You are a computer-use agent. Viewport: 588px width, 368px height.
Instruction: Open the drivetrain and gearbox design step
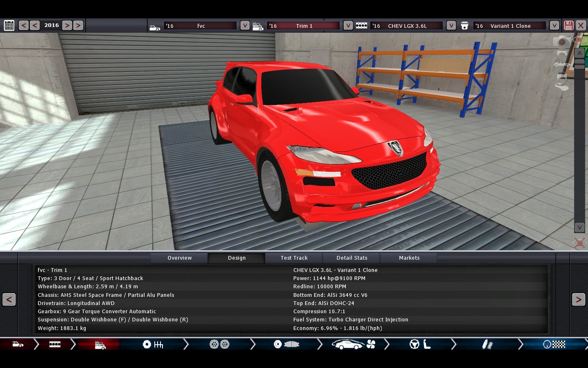(153, 345)
